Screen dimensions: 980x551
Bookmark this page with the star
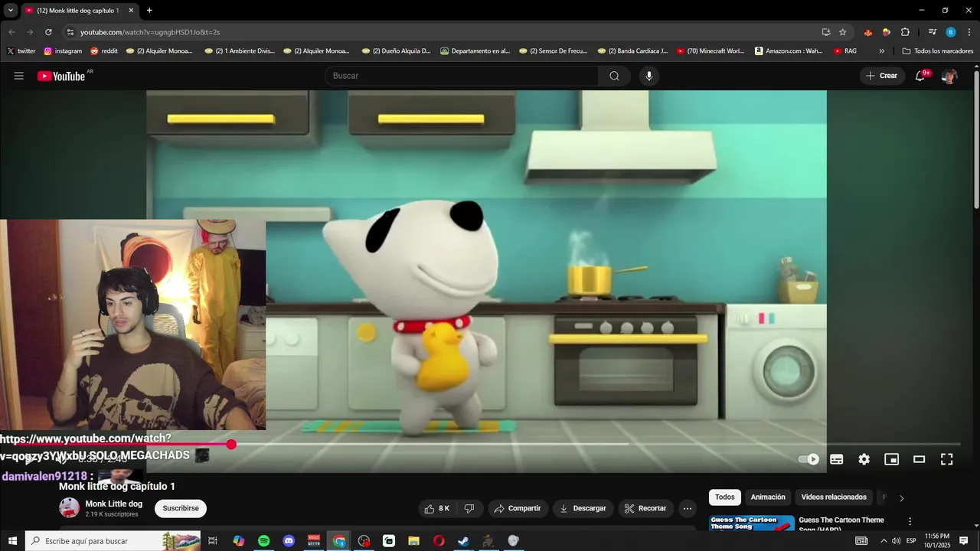[843, 32]
